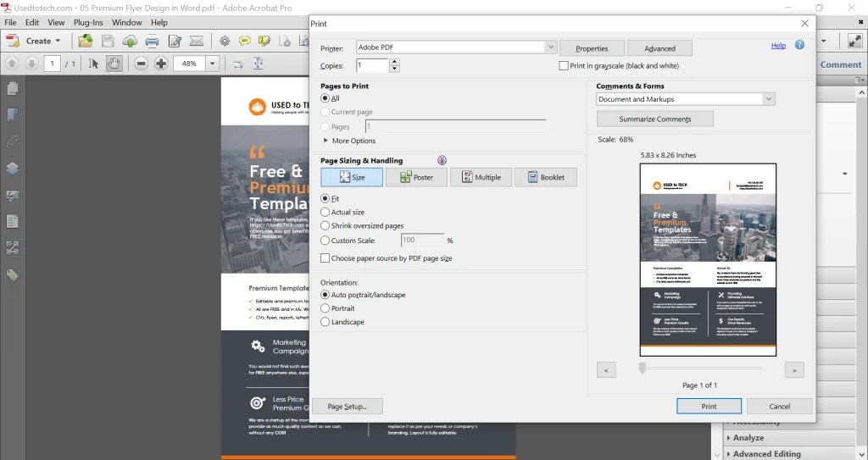
Task: Click the envelope email icon
Action: click(x=197, y=41)
